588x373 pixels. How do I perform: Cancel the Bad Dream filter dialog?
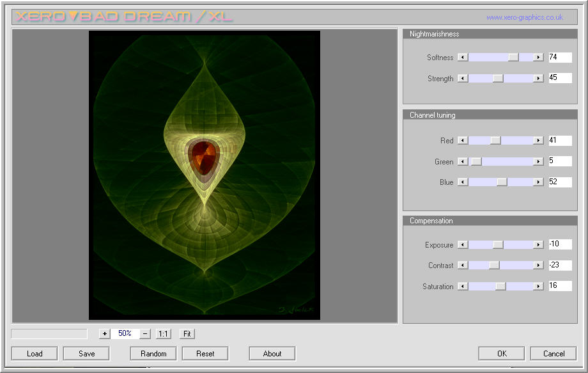click(553, 354)
